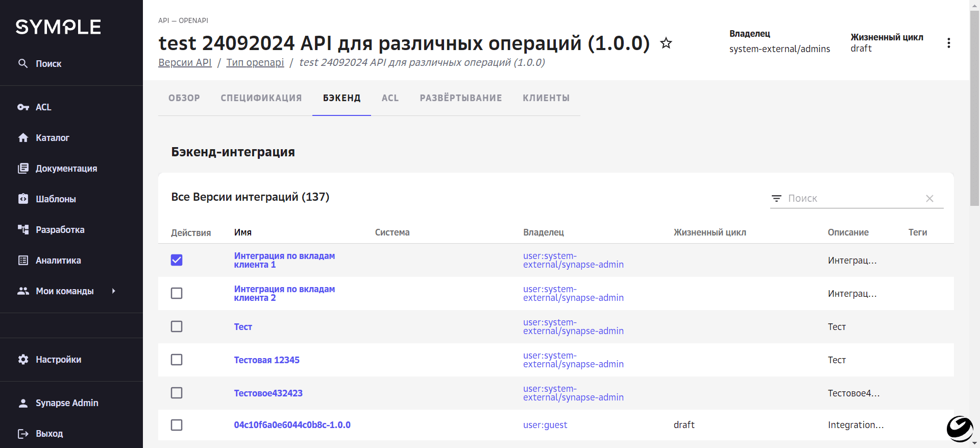Image resolution: width=980 pixels, height=448 pixels.
Task: Expand the Мои команды submenu arrow
Action: coord(114,291)
